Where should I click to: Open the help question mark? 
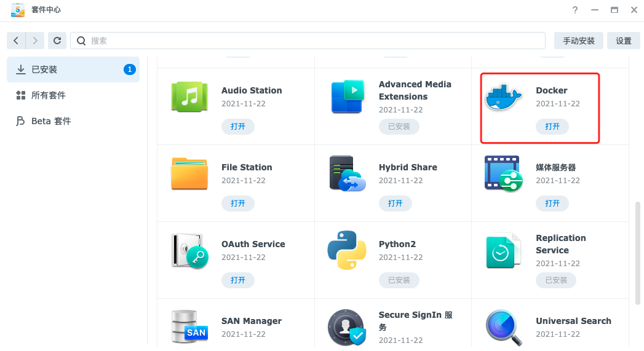[x=575, y=10]
